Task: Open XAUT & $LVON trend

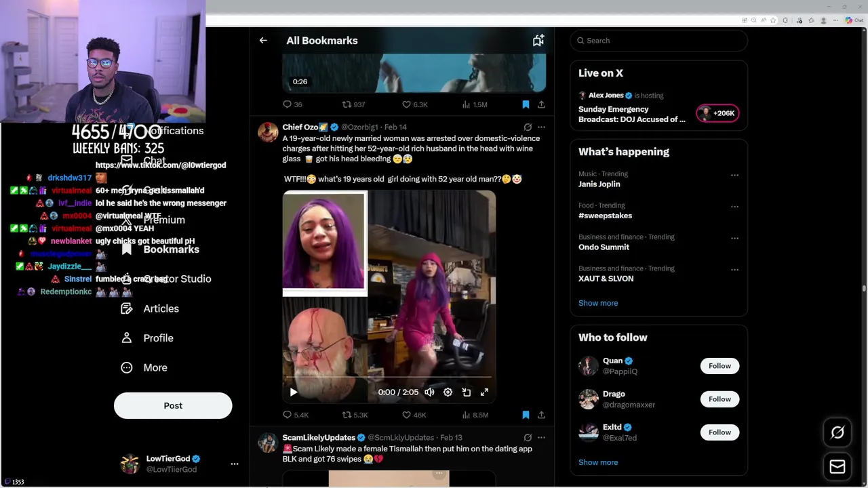Action: (606, 279)
